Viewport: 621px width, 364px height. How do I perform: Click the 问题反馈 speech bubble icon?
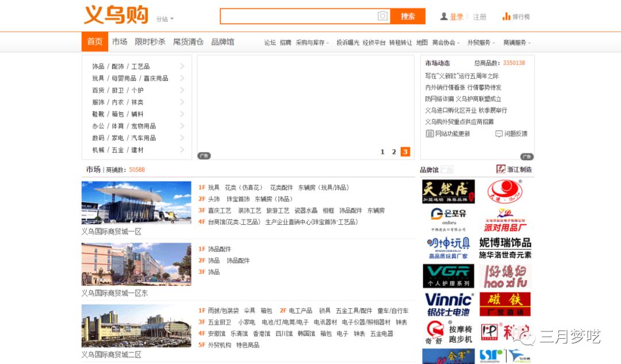[499, 133]
